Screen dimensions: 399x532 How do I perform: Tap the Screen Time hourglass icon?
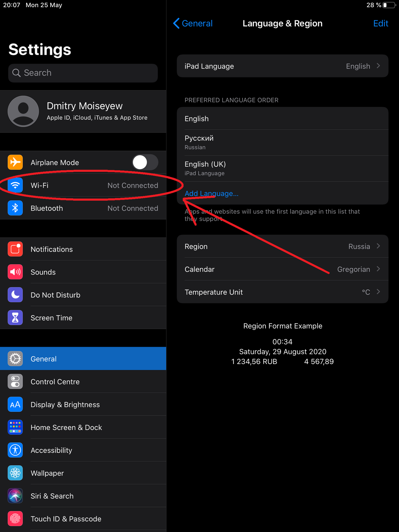coord(15,318)
